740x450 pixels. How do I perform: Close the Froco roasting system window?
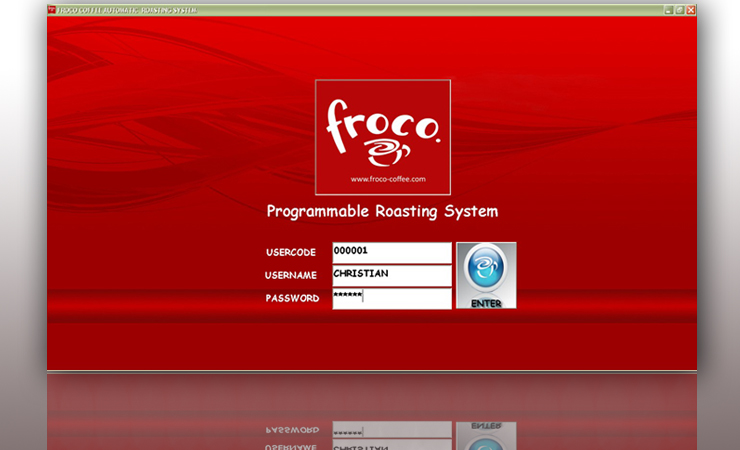691,10
